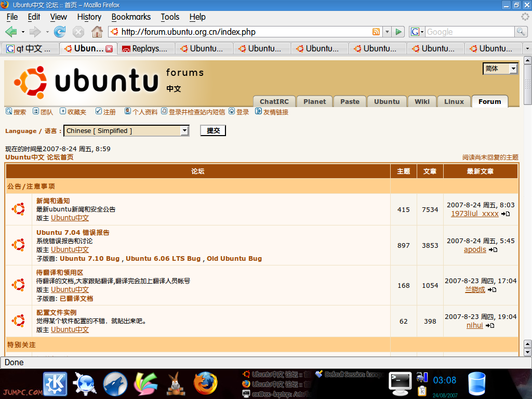Screen dimensions: 532x399
Task: Click the Ubuntu logo in the banner
Action: (86, 82)
